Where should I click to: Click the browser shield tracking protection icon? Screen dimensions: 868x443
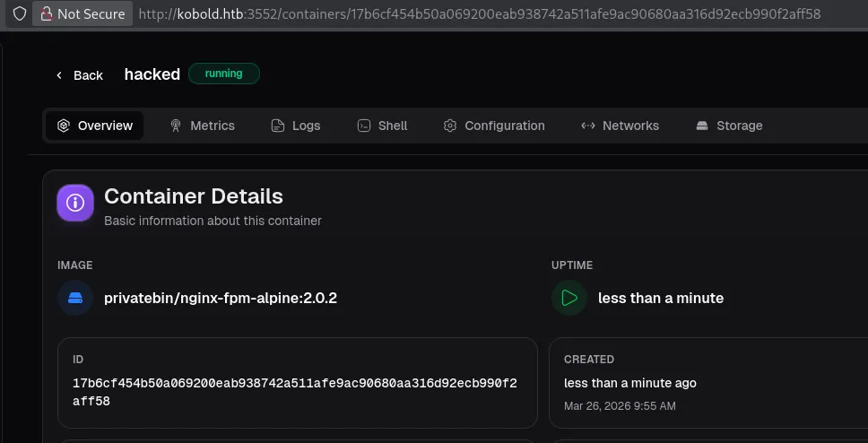click(x=19, y=14)
